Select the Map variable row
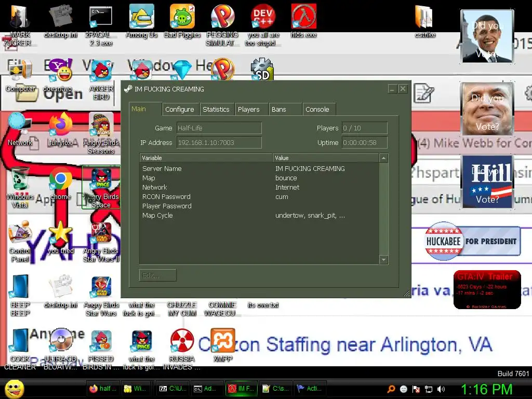The height and width of the screenshot is (399, 532). point(260,178)
